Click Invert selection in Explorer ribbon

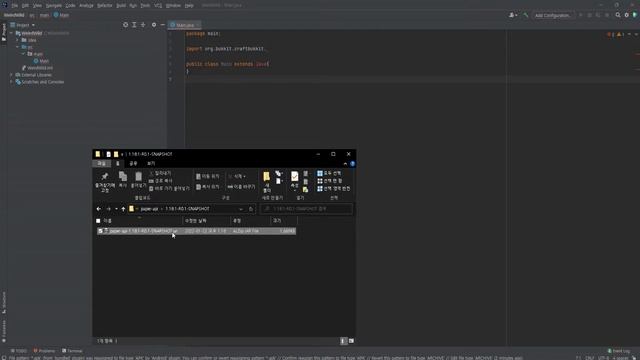pyautogui.click(x=333, y=189)
